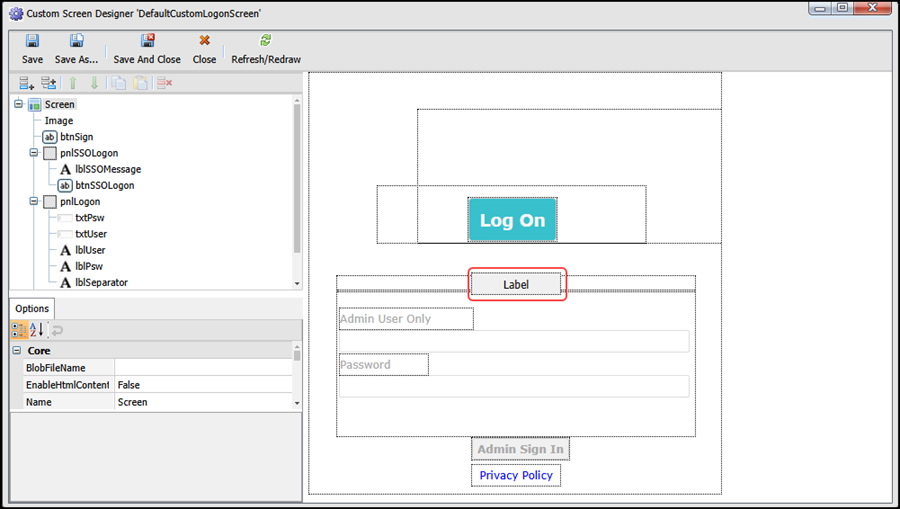This screenshot has width=900, height=509.
Task: Click the add item icon above tree
Action: [x=27, y=84]
